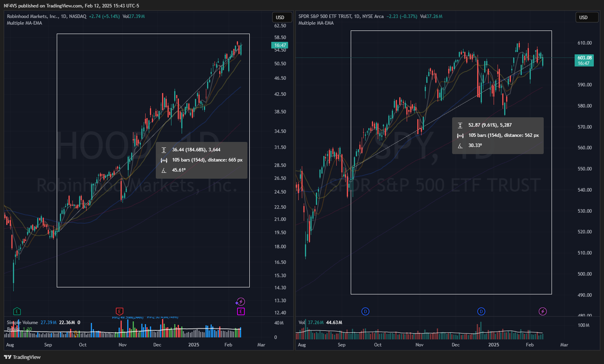Click the RelVol 1.30 indicator legend
Image resolution: width=604 pixels, height=364 pixels.
coord(19,329)
